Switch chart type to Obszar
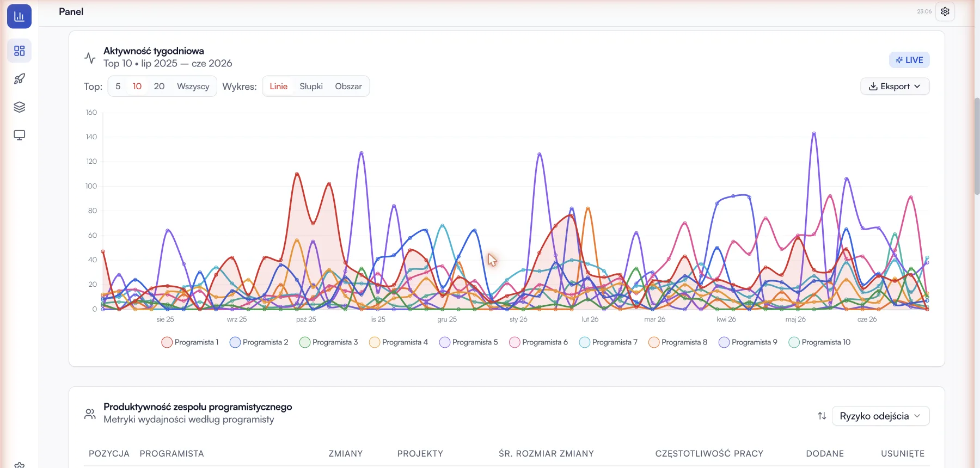The width and height of the screenshot is (980, 468). click(348, 87)
